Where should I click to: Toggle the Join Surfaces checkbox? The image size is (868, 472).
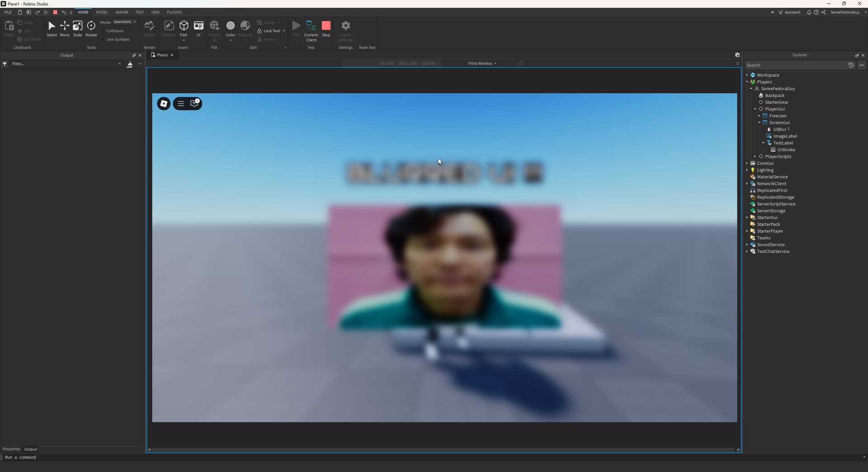(103, 39)
